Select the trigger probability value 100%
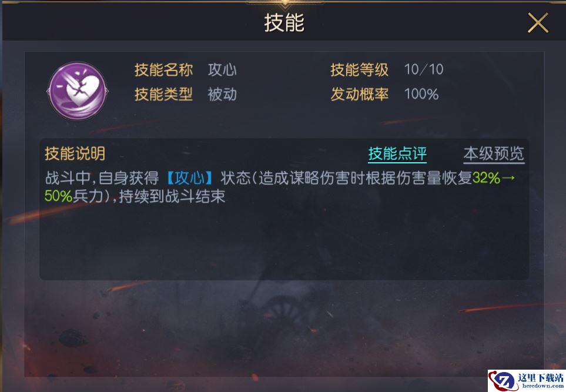This screenshot has height=392, width=566. tap(421, 94)
